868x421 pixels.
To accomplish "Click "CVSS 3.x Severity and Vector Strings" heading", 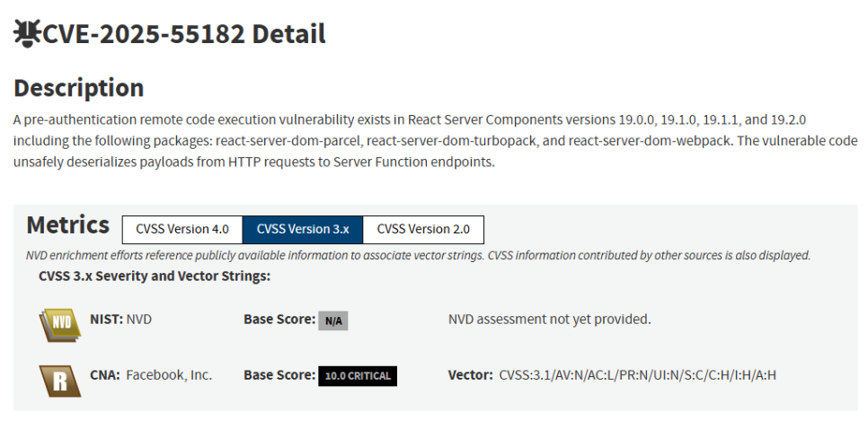I will point(155,276).
